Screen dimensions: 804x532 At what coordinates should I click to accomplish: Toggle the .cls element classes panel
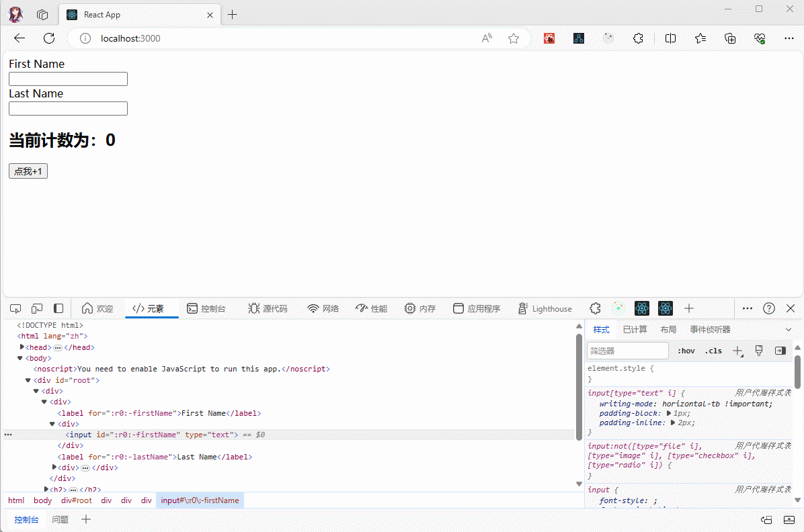point(713,351)
